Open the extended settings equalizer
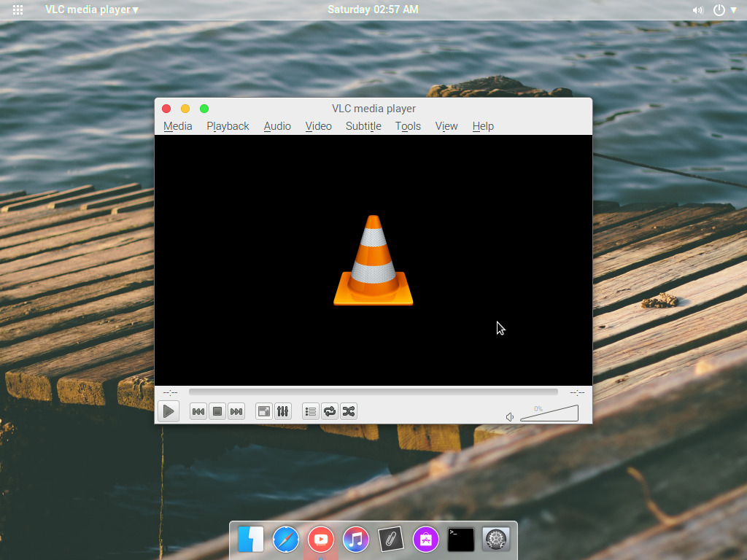Screen dimensions: 747x560 283,411
